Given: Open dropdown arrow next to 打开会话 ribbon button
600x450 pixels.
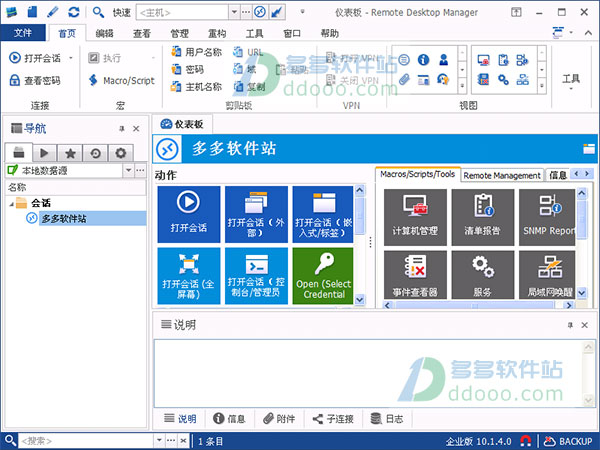Looking at the screenshot, I should pyautogui.click(x=71, y=58).
